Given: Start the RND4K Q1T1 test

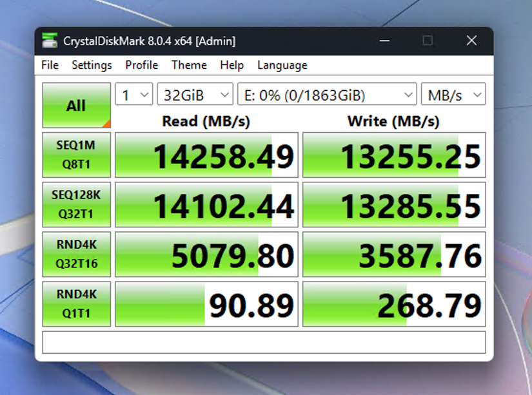Looking at the screenshot, I should tap(76, 303).
